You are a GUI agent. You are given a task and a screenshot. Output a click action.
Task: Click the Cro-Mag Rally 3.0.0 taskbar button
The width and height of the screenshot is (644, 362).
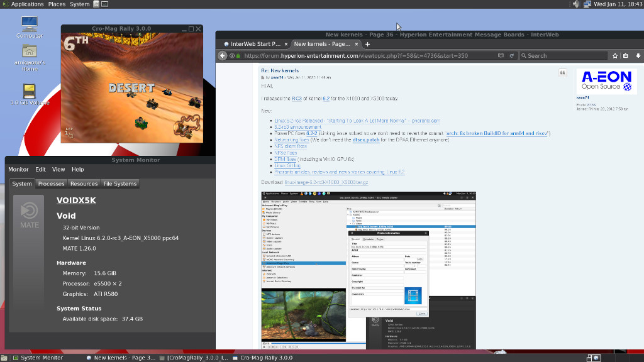click(263, 358)
